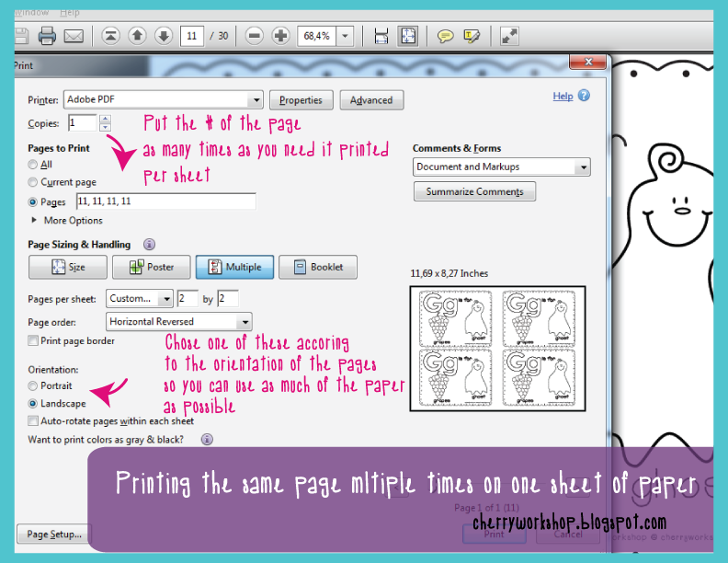Viewport: 728px width, 563px height.
Task: Click the Pages range field 11, 11, 11, 11
Action: click(x=166, y=201)
